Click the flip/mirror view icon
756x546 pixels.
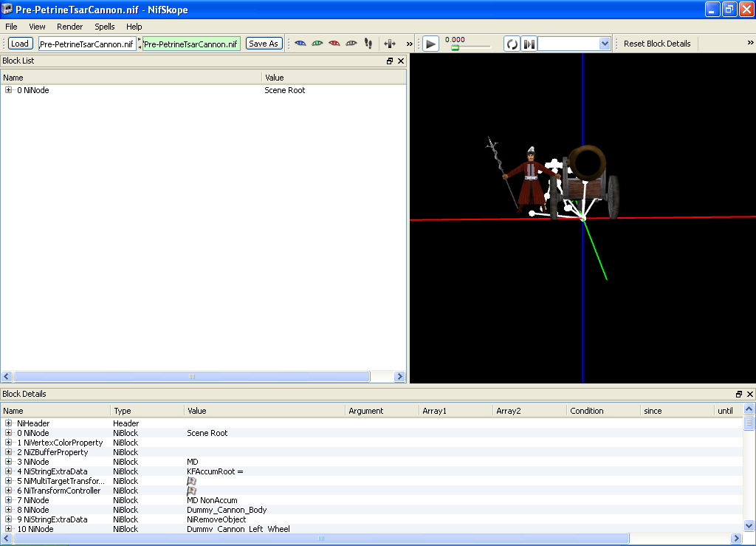click(390, 44)
